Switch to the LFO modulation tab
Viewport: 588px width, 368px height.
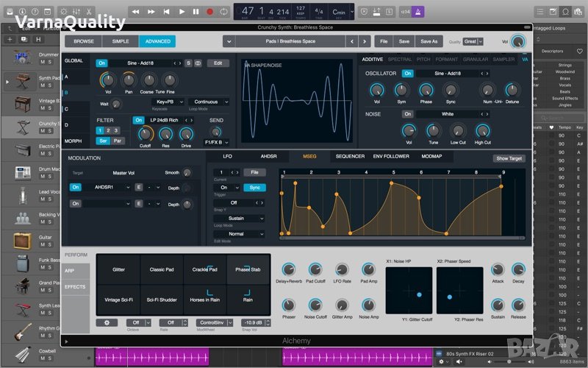226,156
